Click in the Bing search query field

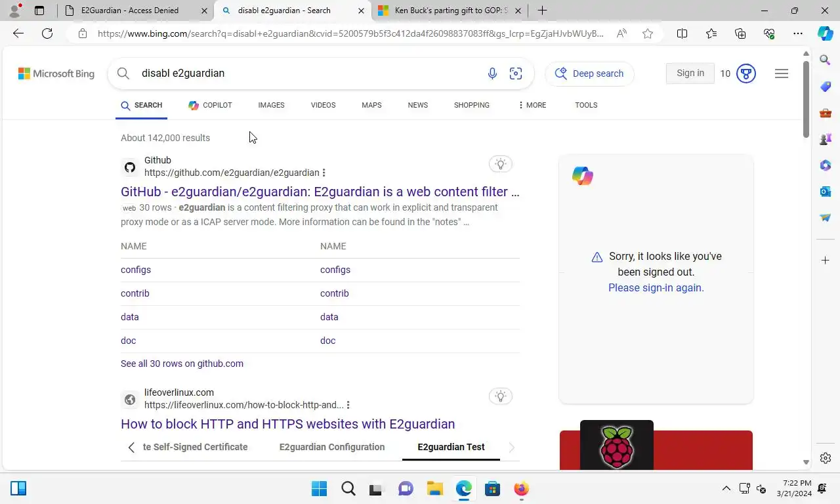[x=308, y=73]
